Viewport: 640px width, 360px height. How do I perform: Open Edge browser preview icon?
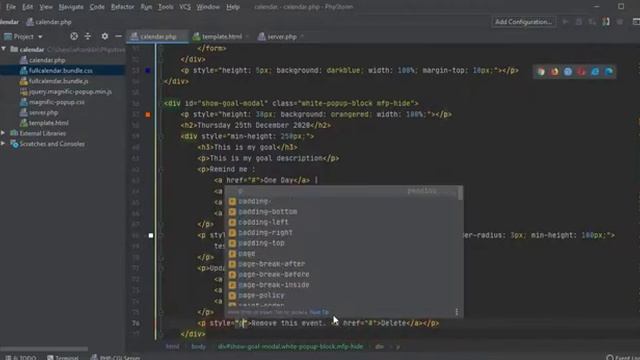tap(609, 72)
